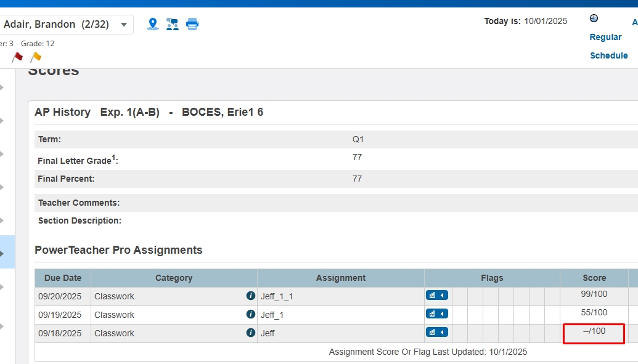Click the clock icon above Regular

(594, 18)
